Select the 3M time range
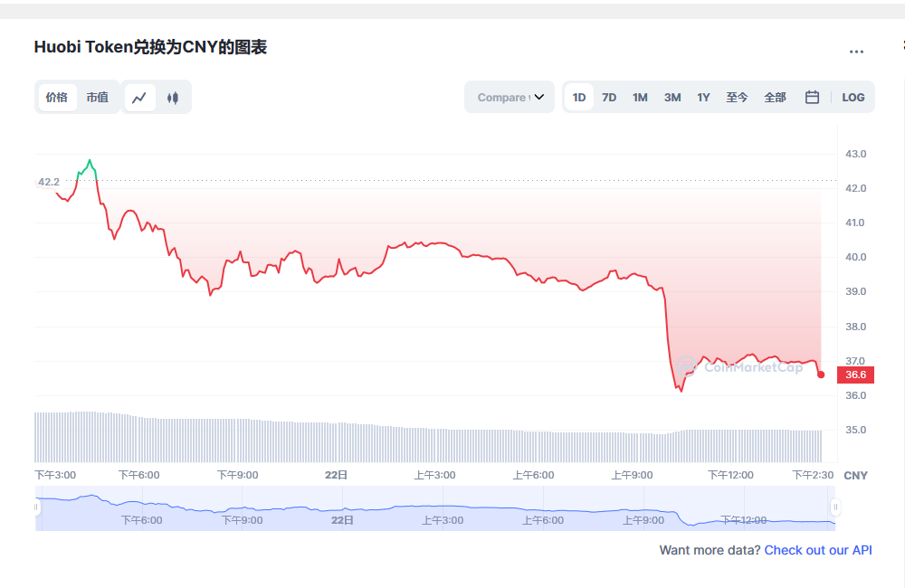 pos(672,97)
